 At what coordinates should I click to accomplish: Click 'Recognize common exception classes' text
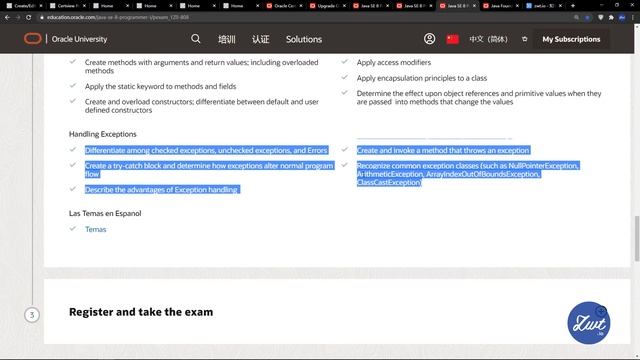(x=468, y=174)
